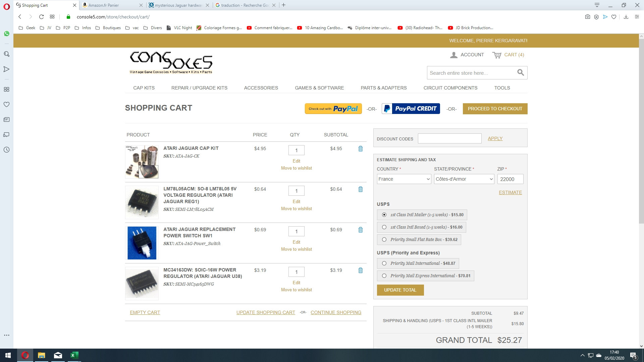Image resolution: width=644 pixels, height=362 pixels.
Task: Open WhatsApp in Opera sidebar
Action: [x=6, y=34]
